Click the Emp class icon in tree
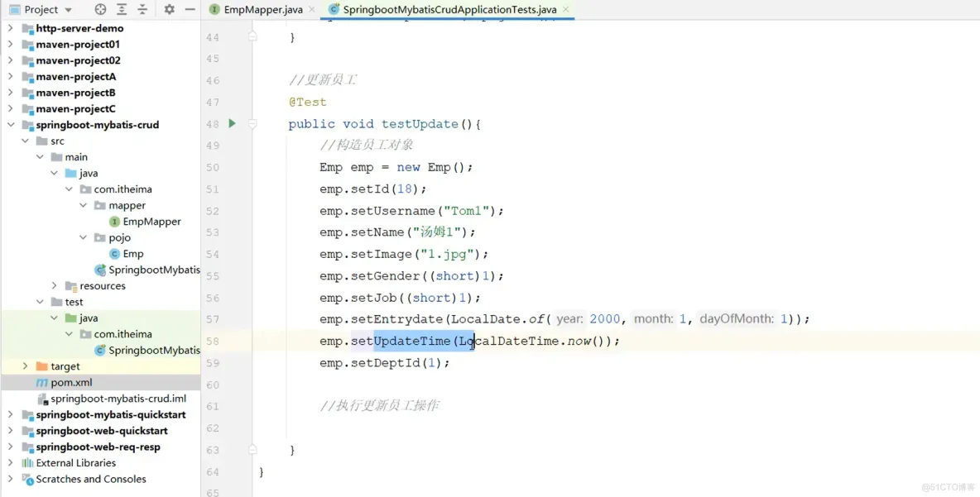This screenshot has height=497, width=980. [114, 254]
